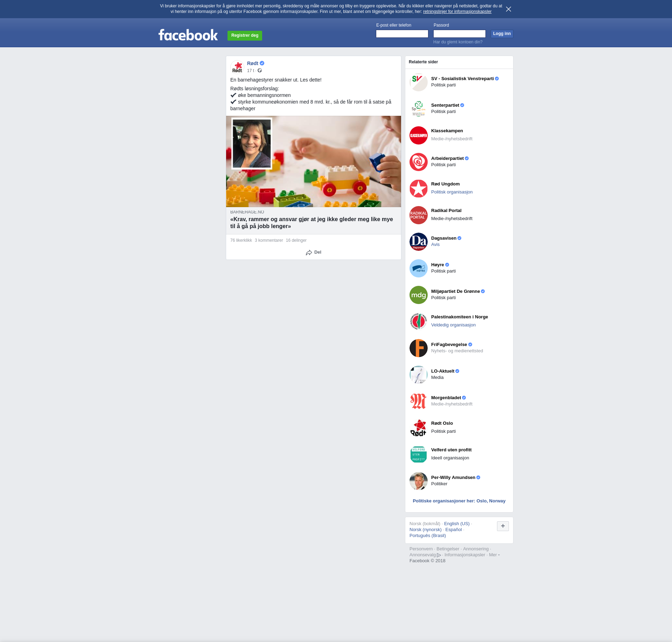
Task: Open the Rødt page name link
Action: [252, 63]
